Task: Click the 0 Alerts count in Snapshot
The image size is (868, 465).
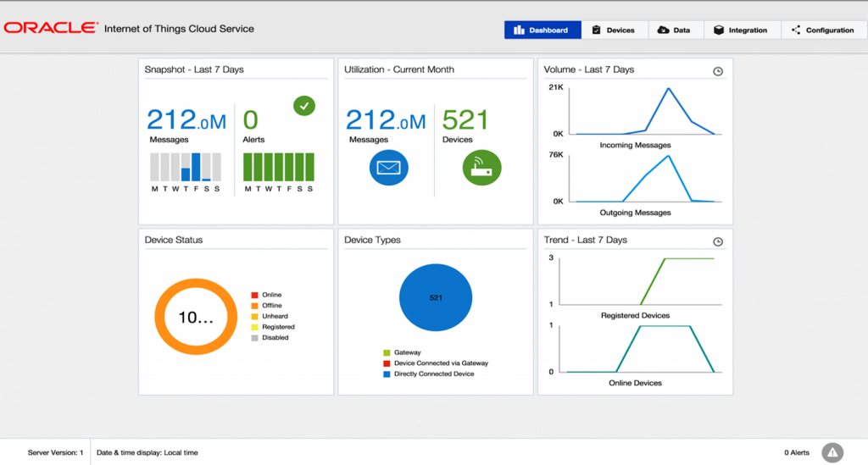Action: (x=250, y=120)
